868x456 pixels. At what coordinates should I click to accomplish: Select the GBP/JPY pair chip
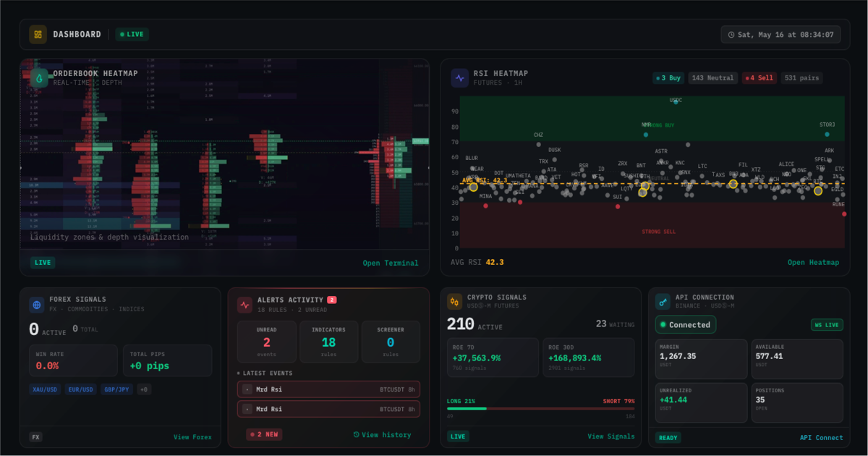pos(116,389)
